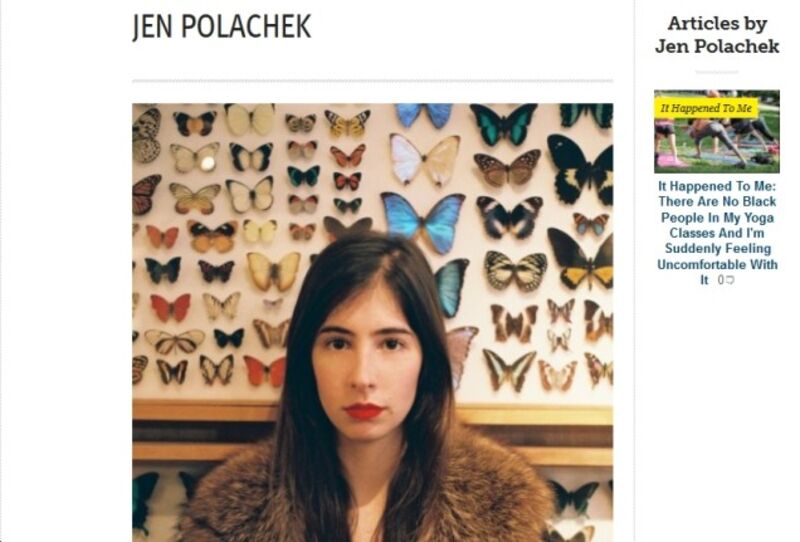Click the short divider under the sidebar heading

717,72
